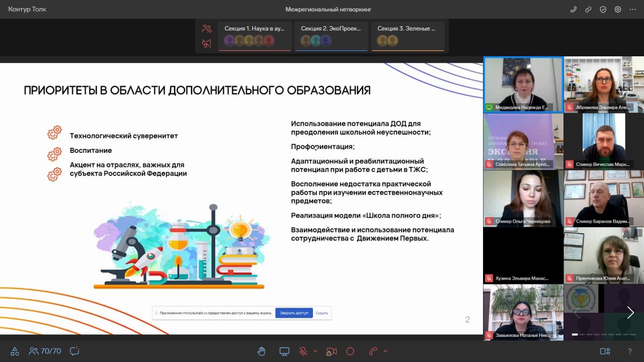This screenshot has width=644, height=362.
Task: Toggle the muted microphone button
Action: (x=303, y=351)
